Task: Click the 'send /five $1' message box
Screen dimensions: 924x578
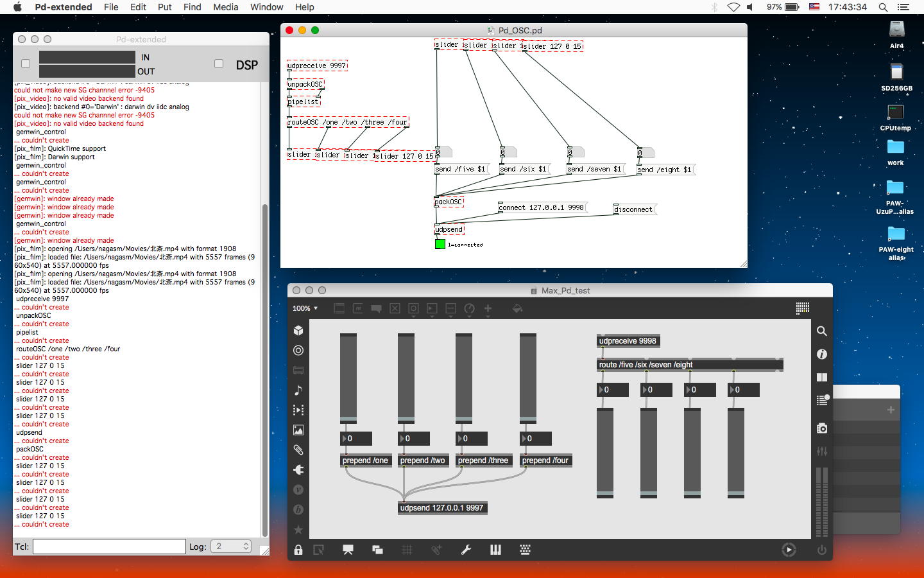Action: click(x=461, y=169)
